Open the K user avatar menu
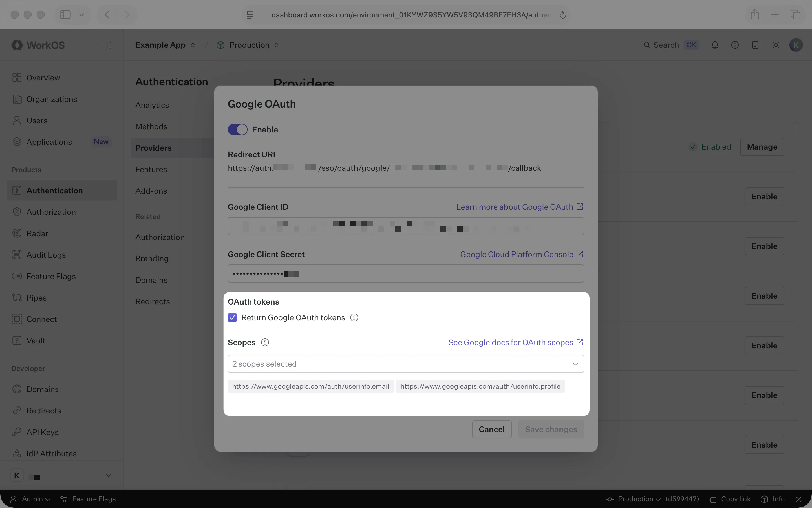This screenshot has width=812, height=508. pos(796,45)
